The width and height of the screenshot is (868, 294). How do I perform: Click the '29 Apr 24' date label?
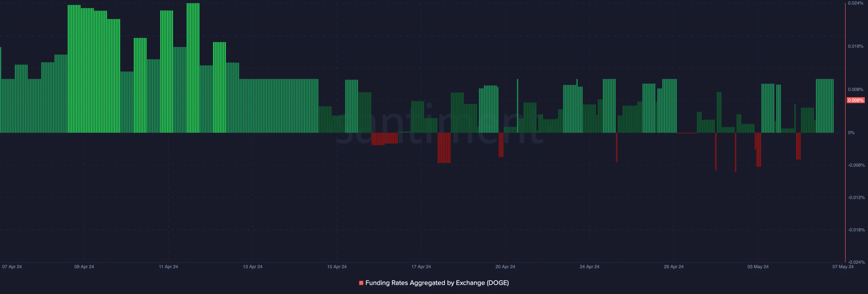[x=674, y=267]
